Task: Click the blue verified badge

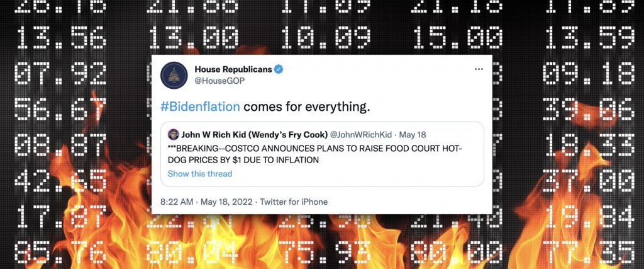Action: tap(278, 69)
